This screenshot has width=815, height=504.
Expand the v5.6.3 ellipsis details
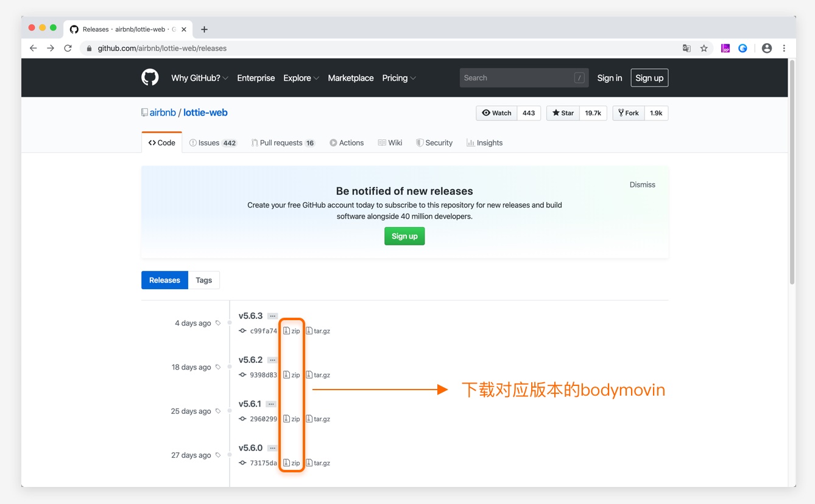click(272, 316)
